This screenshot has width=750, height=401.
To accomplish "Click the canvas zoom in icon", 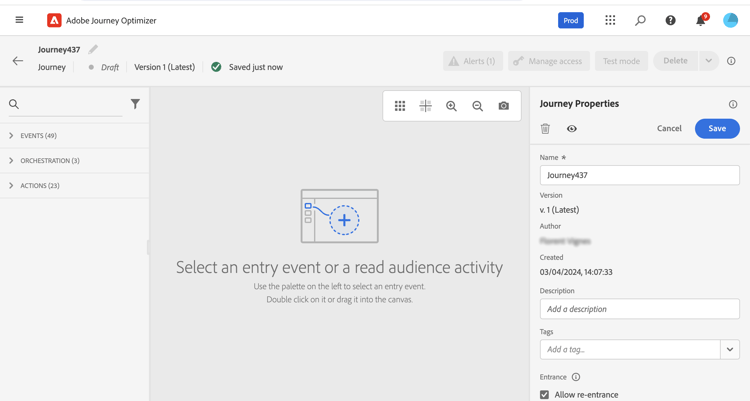I will pyautogui.click(x=451, y=106).
